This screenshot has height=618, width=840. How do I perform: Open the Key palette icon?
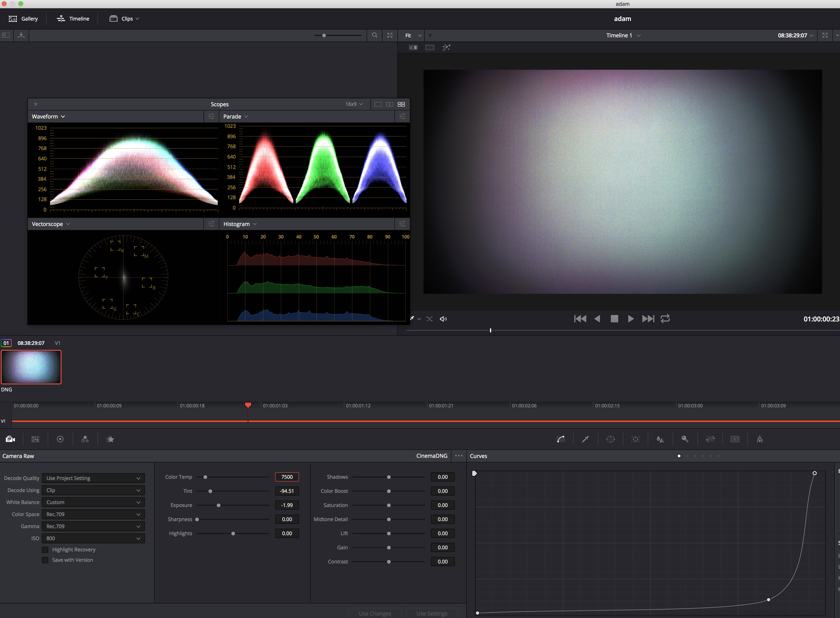(x=685, y=439)
